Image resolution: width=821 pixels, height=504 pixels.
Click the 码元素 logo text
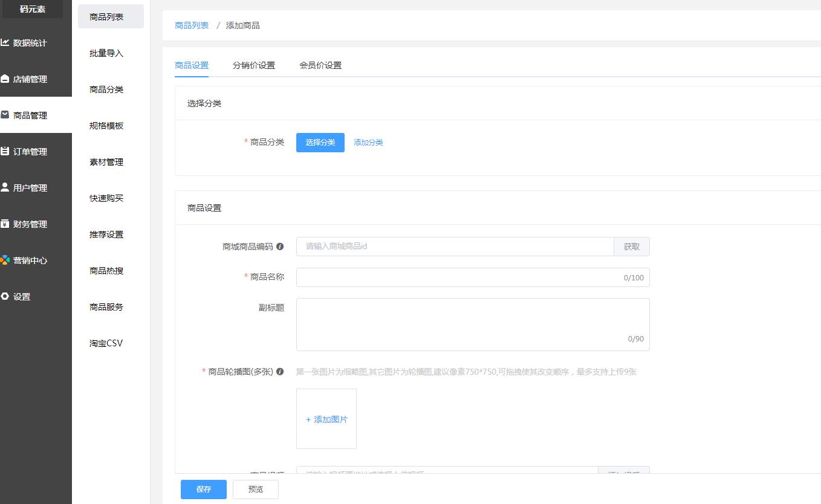[33, 9]
